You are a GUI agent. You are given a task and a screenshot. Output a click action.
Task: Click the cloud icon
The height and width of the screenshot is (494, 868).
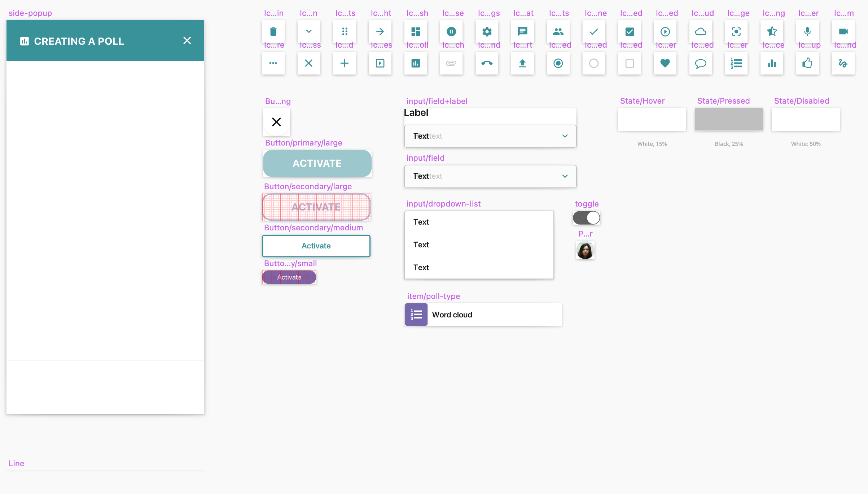pyautogui.click(x=701, y=32)
